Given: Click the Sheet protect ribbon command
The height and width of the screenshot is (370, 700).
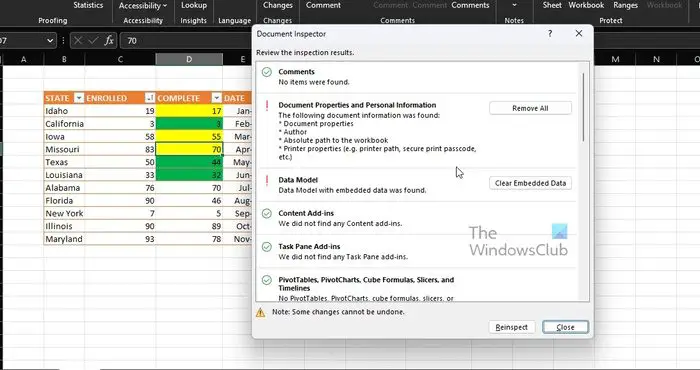Looking at the screenshot, I should pos(552,5).
